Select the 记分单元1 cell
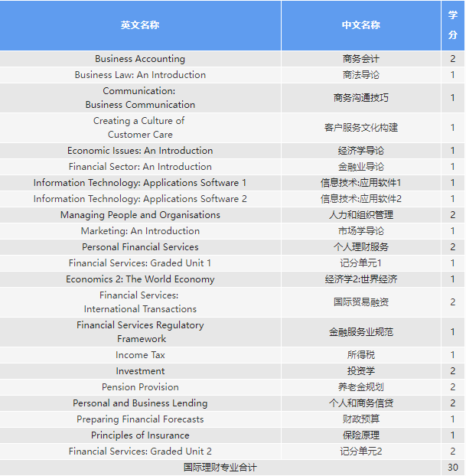Viewport: 466px width, 476px height. (361, 263)
